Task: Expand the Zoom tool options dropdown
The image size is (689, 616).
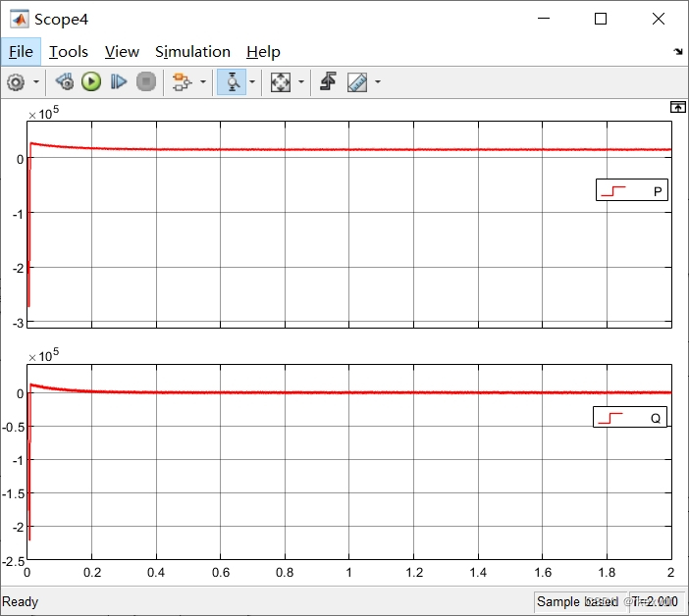Action: (252, 82)
